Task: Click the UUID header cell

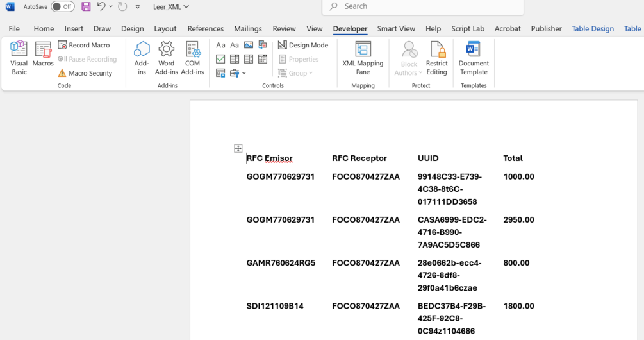Action: 428,158
